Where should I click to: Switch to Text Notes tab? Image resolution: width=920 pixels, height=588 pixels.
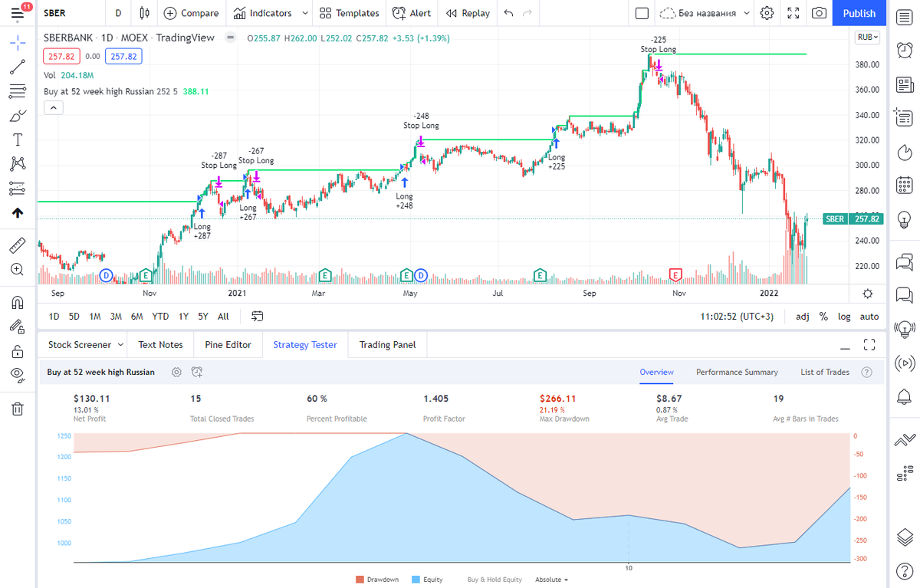point(160,345)
